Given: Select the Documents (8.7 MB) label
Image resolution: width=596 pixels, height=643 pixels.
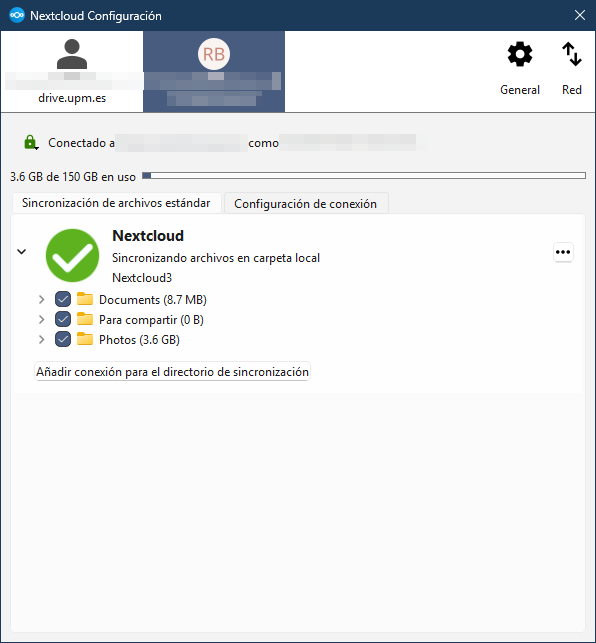Looking at the screenshot, I should click(x=153, y=300).
